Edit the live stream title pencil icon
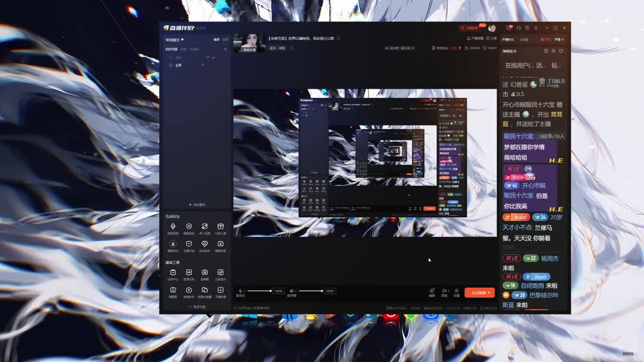 point(339,38)
